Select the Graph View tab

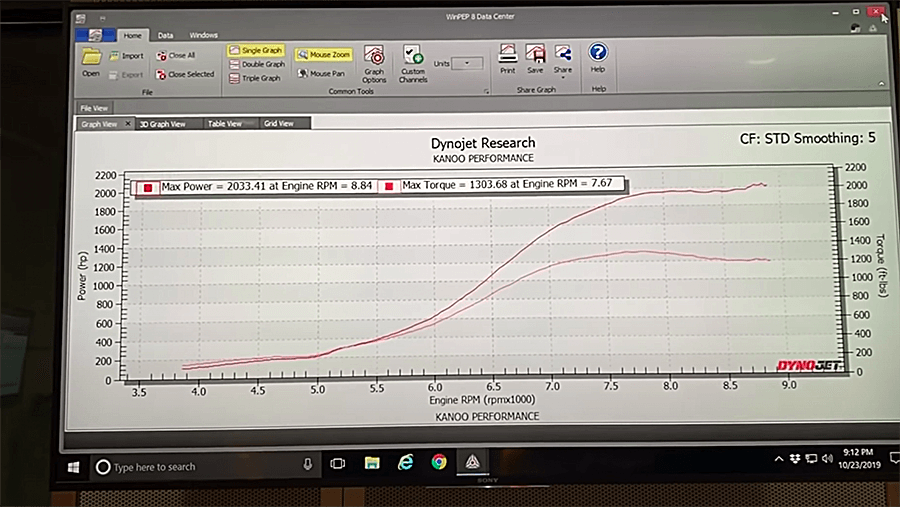(x=99, y=124)
